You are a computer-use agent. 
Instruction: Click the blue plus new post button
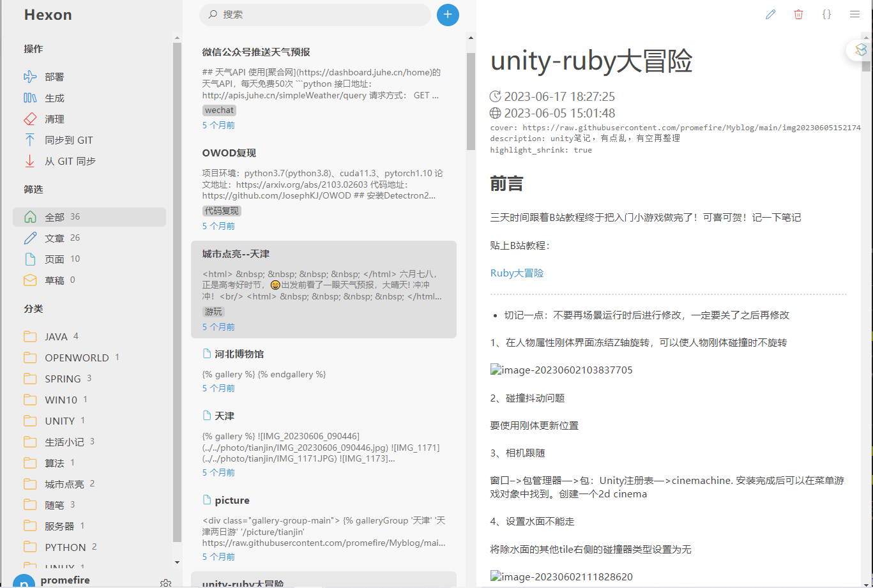pyautogui.click(x=448, y=15)
